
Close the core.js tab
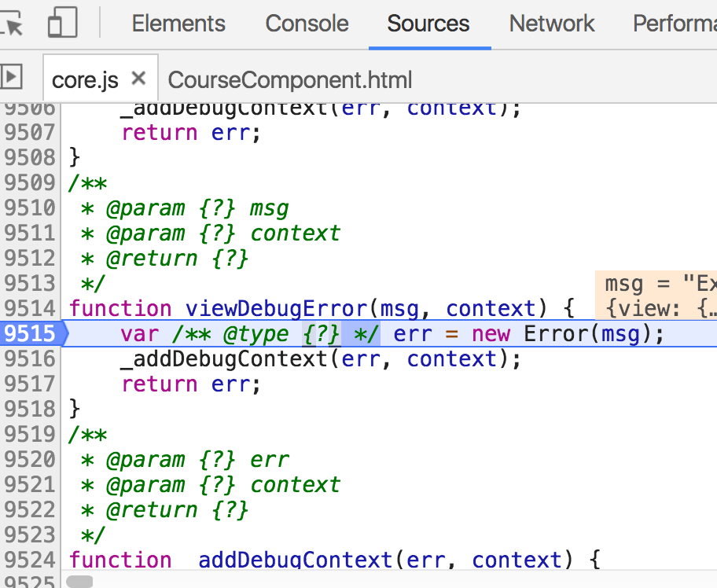tap(138, 78)
